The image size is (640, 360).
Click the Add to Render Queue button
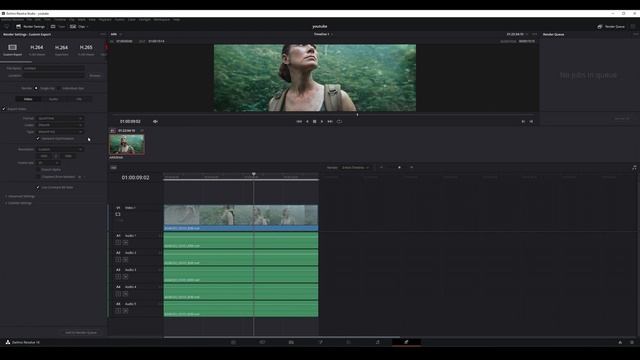coord(81,333)
